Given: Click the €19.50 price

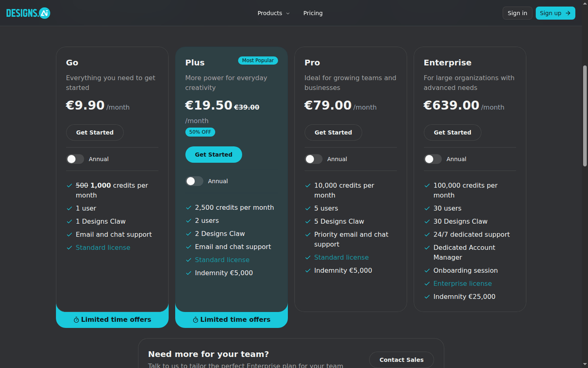Looking at the screenshot, I should click(209, 105).
